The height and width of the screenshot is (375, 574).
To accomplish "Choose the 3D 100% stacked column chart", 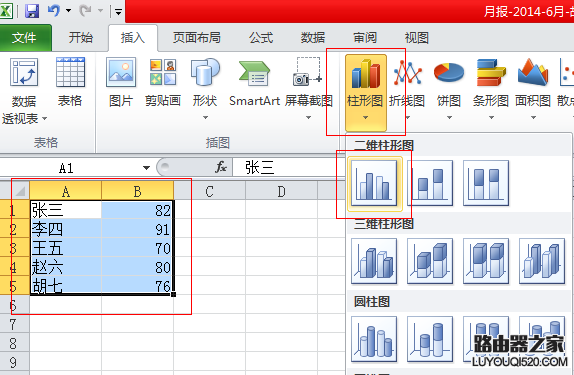I will coord(486,261).
